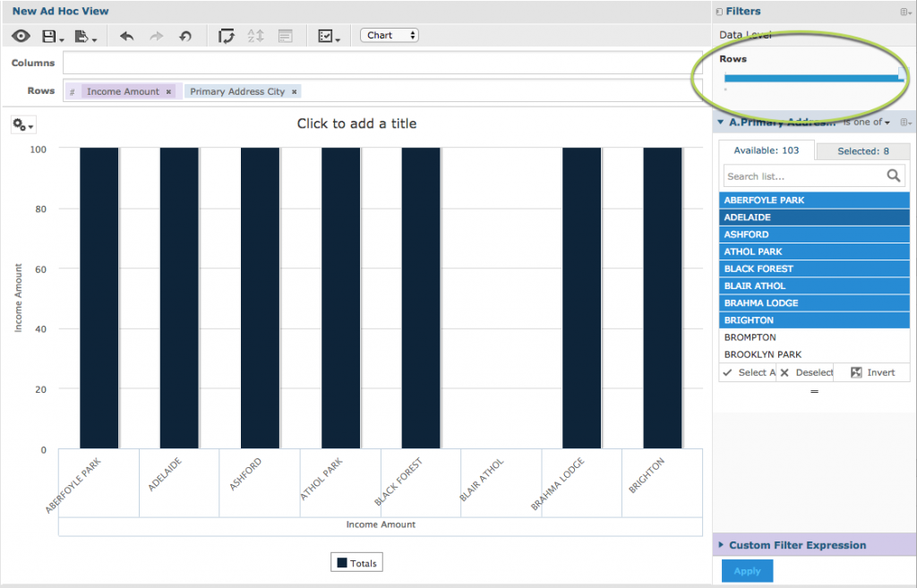Collapse the A.Primary Address filter section
The image size is (917, 588).
tap(720, 122)
